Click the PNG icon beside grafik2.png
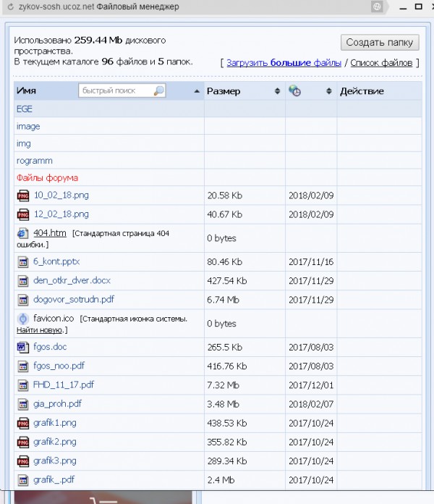434x504 pixels. (x=23, y=442)
